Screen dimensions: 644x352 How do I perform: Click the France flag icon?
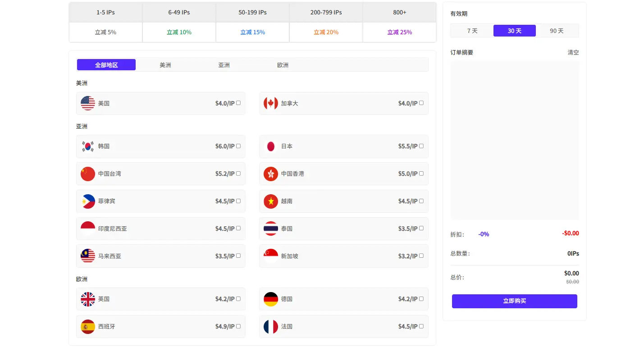(271, 326)
